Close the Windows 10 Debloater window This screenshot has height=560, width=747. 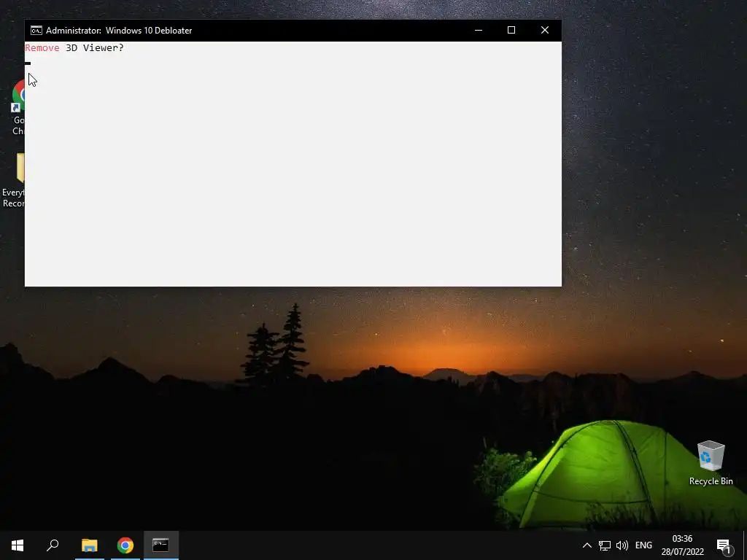(x=544, y=30)
